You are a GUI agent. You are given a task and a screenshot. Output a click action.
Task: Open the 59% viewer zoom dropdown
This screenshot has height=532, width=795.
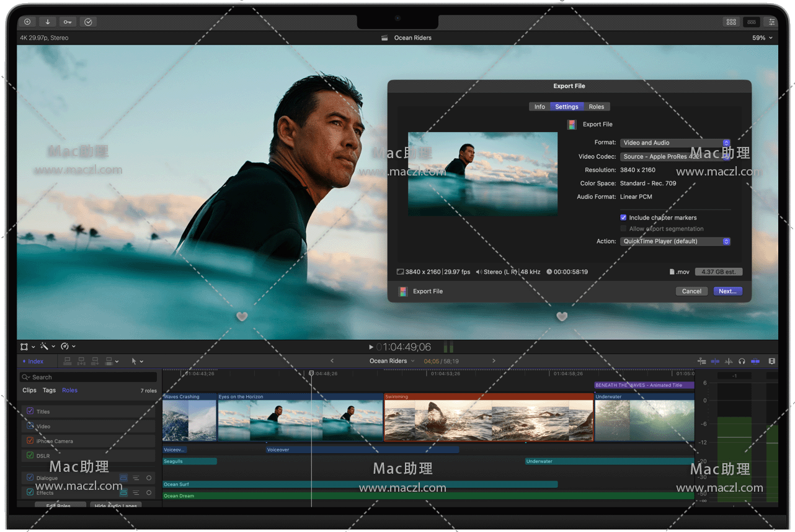[762, 38]
